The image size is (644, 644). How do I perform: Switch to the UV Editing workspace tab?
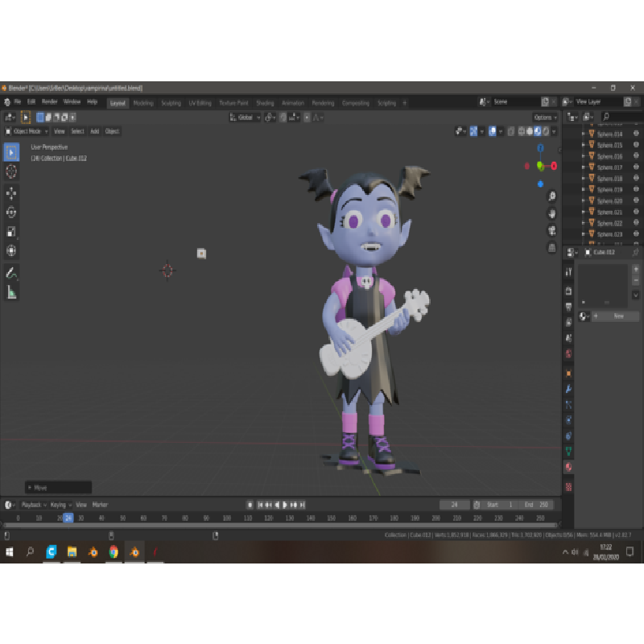click(200, 103)
